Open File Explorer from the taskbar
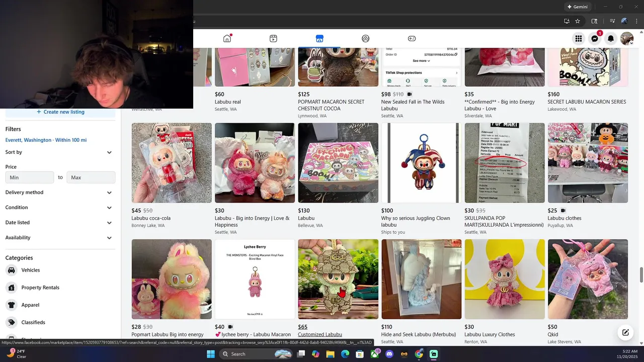Image resolution: width=644 pixels, height=362 pixels. point(330,354)
